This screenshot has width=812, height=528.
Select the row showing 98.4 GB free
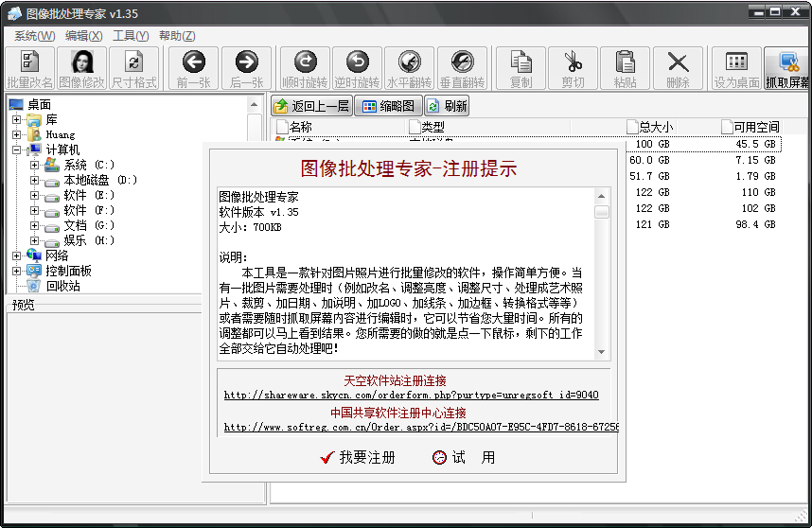pos(703,224)
